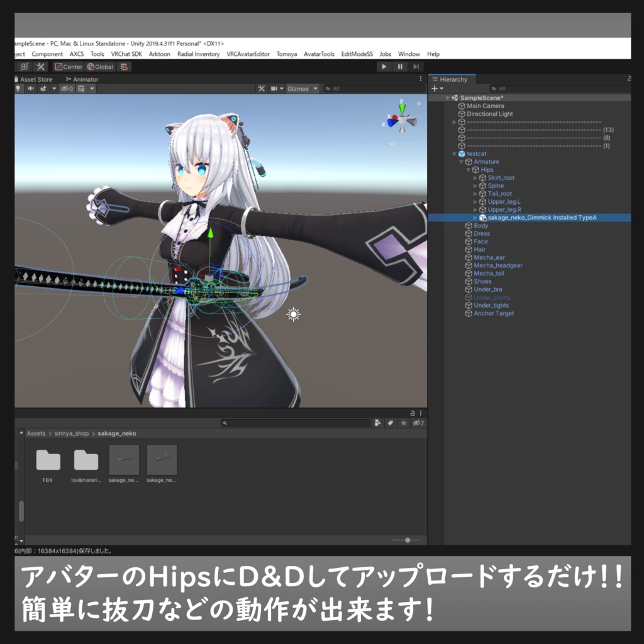Toggle Gizmos button in scene view
644x644 pixels.
pyautogui.click(x=297, y=89)
